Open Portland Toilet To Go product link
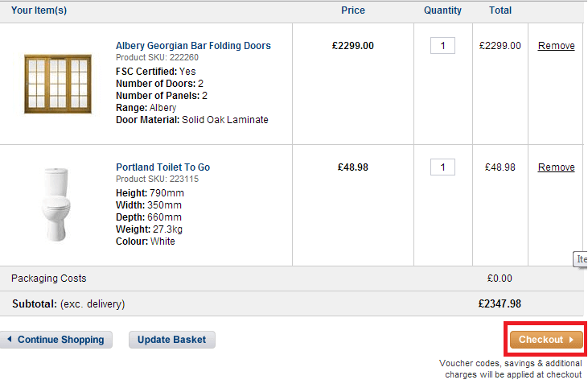The height and width of the screenshot is (388, 588). [x=162, y=167]
